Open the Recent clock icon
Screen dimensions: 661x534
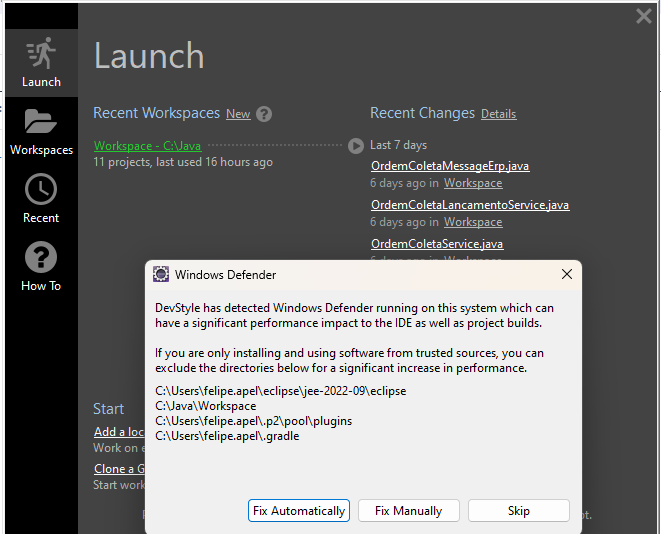pos(41,189)
